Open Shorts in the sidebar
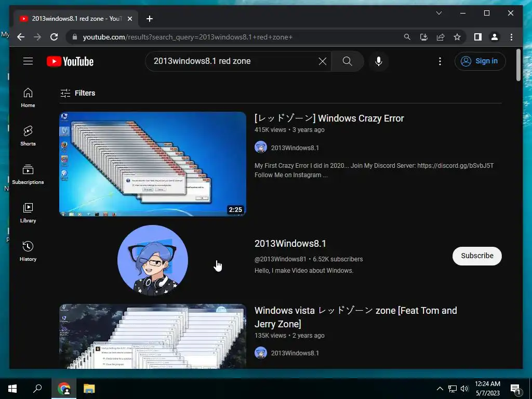532x399 pixels. click(28, 136)
